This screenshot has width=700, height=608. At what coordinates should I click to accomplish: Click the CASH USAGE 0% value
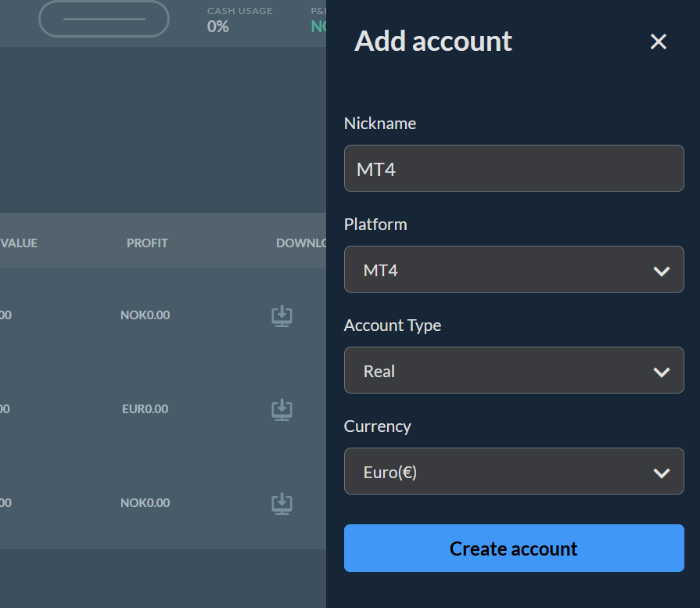[x=218, y=27]
